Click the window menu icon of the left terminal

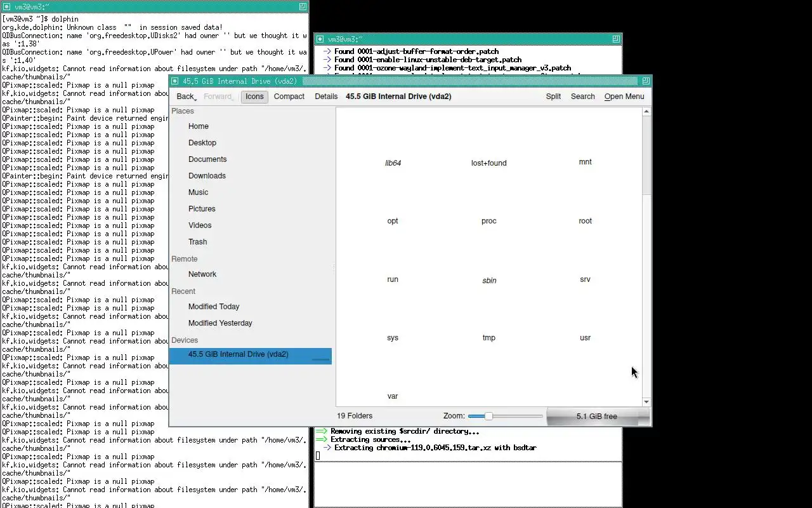click(6, 6)
